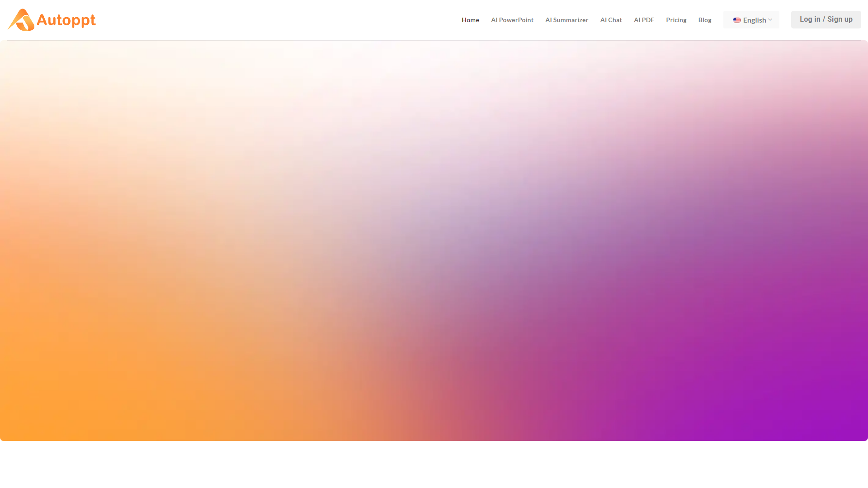The image size is (868, 488).
Task: Click the Home menu item
Action: (x=470, y=20)
